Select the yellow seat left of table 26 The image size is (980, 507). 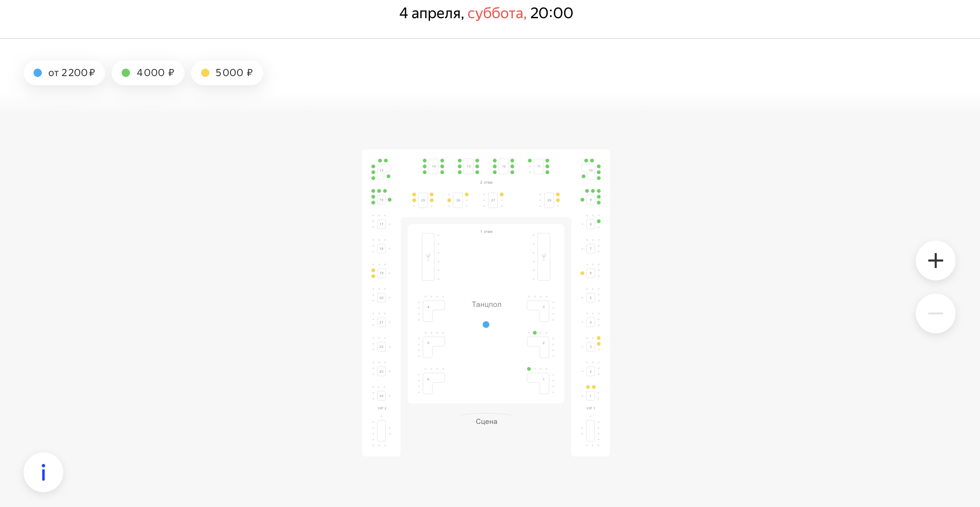pos(449,200)
